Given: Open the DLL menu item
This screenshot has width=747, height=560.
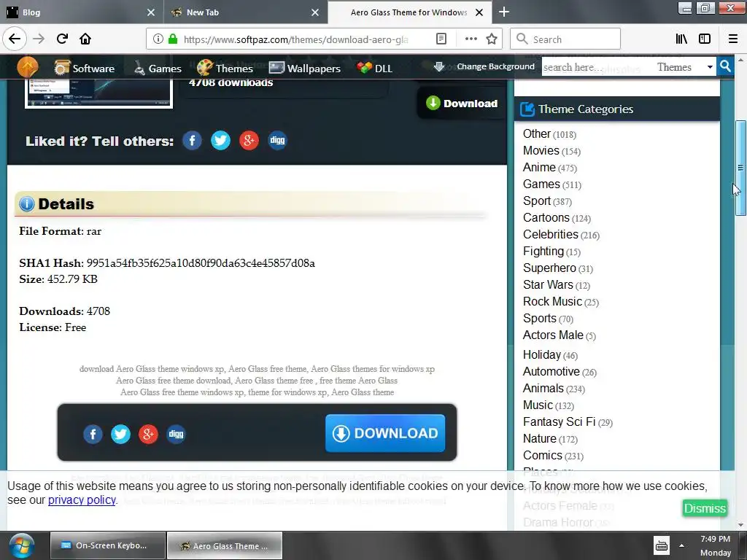Looking at the screenshot, I should (374, 68).
